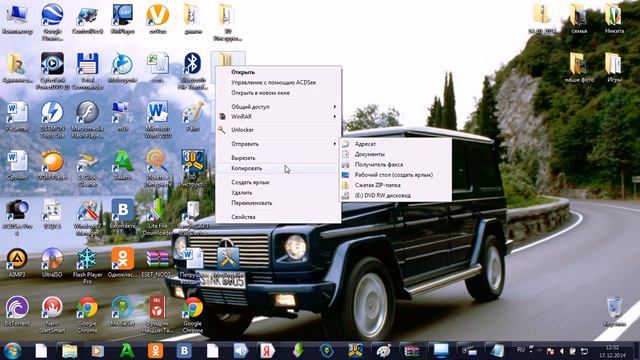Choose Свойства in the context menu
This screenshot has width=640, height=360.
(x=278, y=217)
